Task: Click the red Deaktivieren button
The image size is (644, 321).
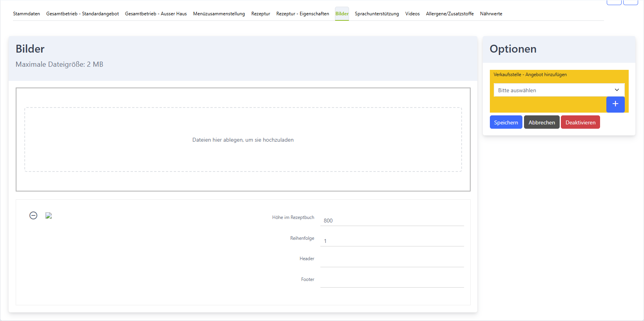Action: pos(580,122)
